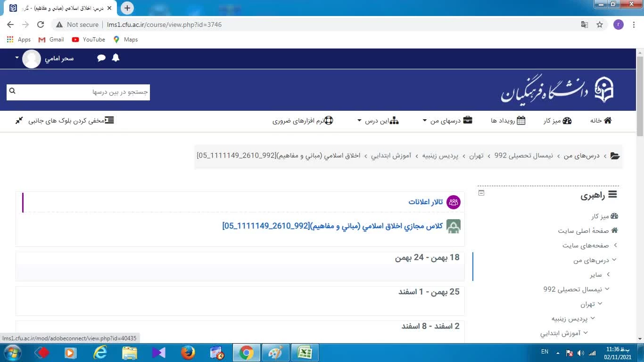Click the user profile avatar picture
The height and width of the screenshot is (362, 644).
tap(32, 58)
